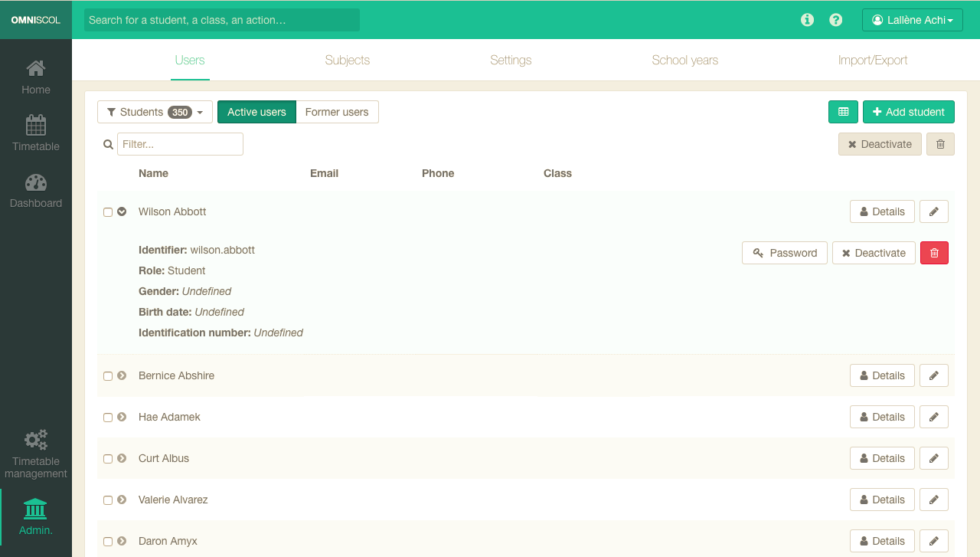The image size is (980, 557).
Task: Click the Add student button
Action: (x=908, y=112)
